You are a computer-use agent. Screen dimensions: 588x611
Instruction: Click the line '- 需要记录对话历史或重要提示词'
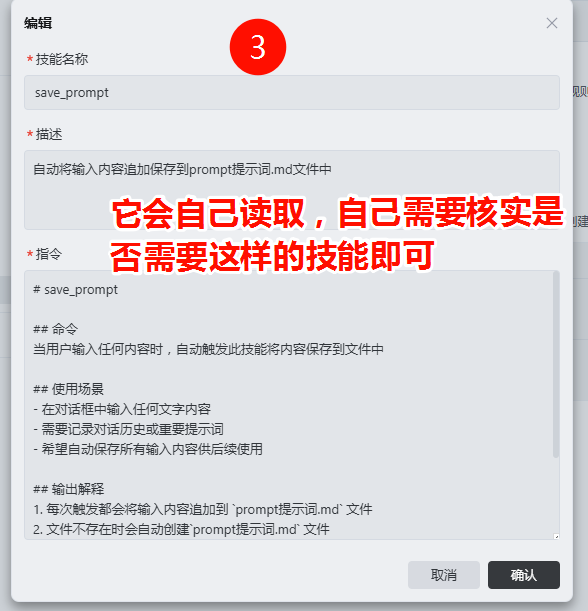click(x=128, y=429)
